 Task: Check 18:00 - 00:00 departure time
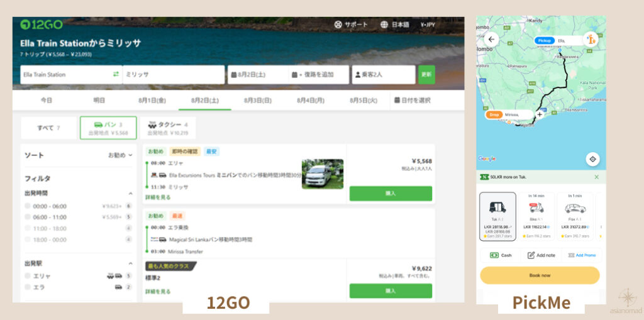pos(28,239)
